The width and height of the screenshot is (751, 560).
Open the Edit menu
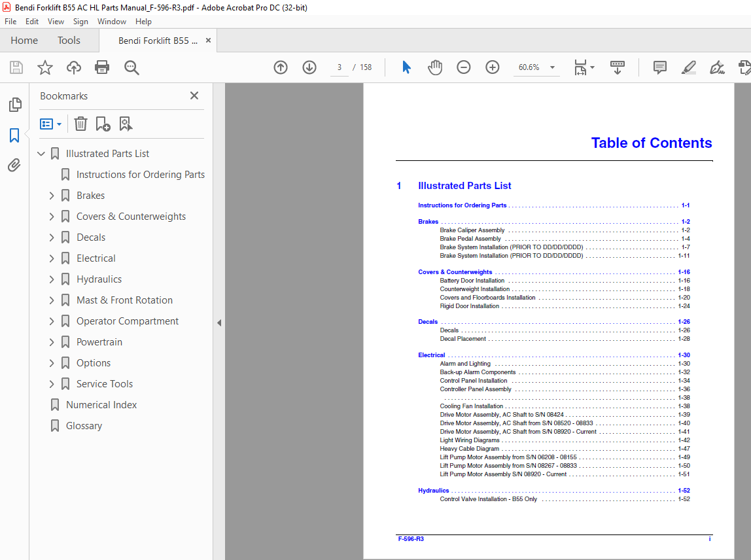32,22
